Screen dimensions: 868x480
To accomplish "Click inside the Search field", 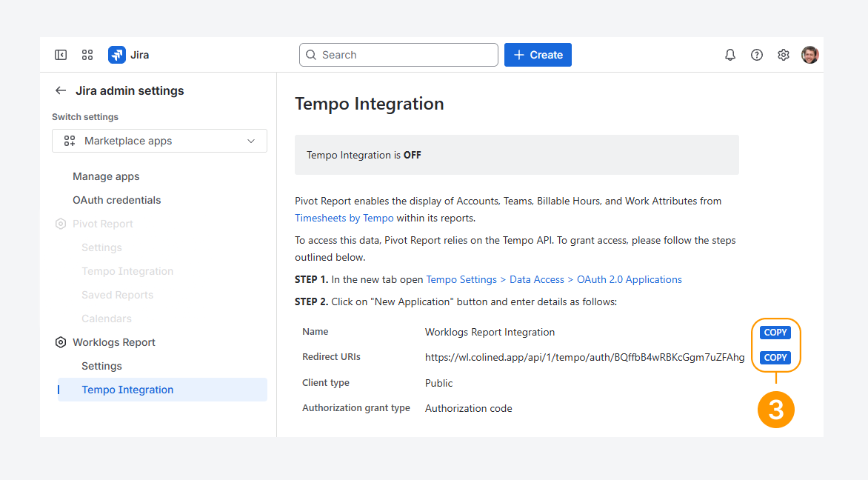I will (398, 55).
